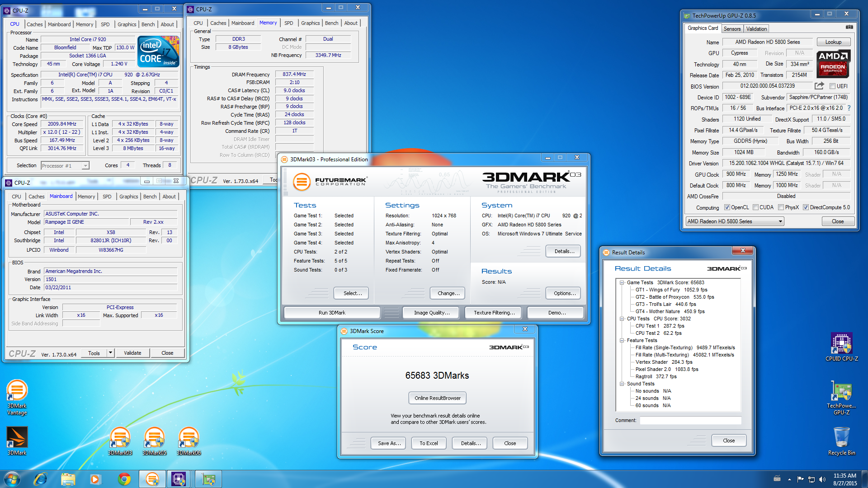
Task: Open Graphics tab in CPU-Z Memory window
Action: (311, 23)
